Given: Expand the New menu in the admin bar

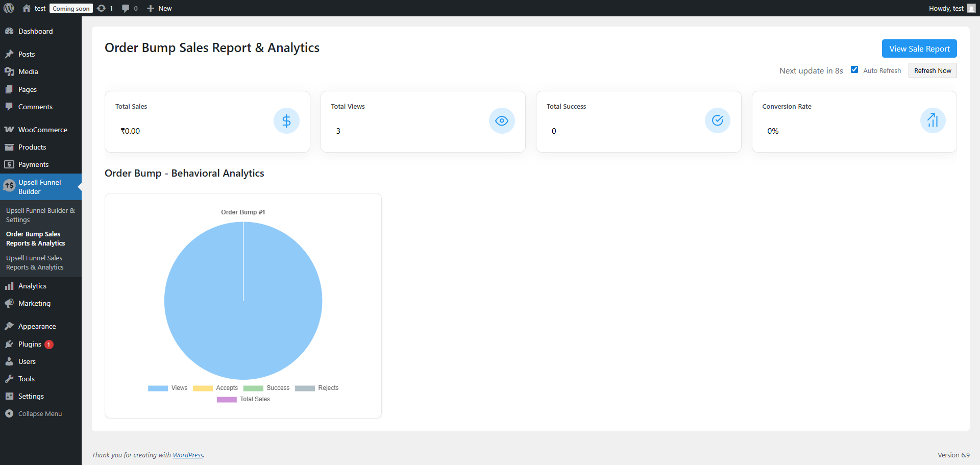Looking at the screenshot, I should pyautogui.click(x=159, y=8).
